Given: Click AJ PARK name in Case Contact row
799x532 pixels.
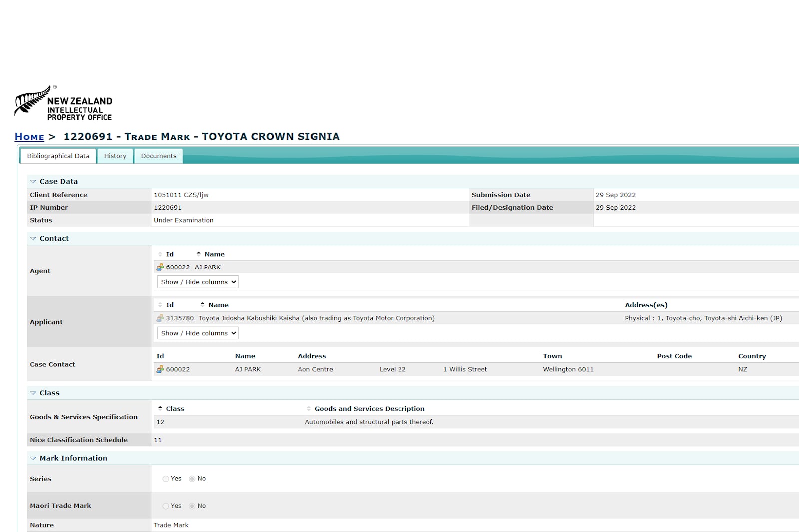Looking at the screenshot, I should 248,370.
